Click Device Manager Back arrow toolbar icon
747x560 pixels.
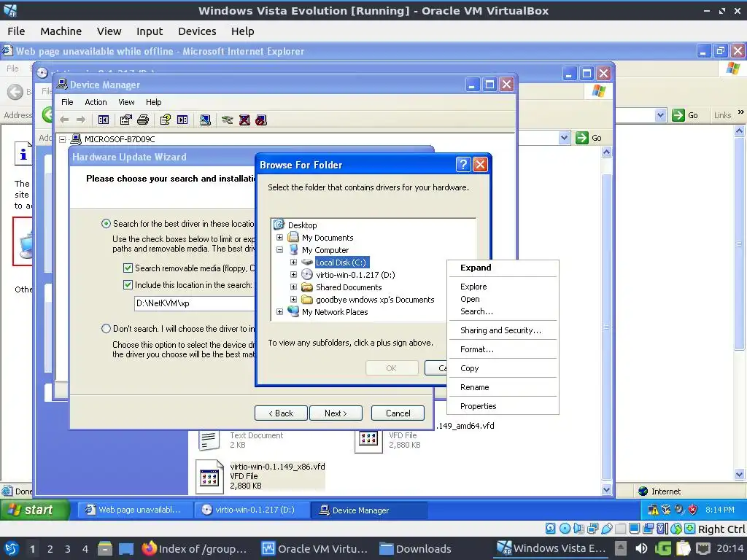[x=65, y=120]
